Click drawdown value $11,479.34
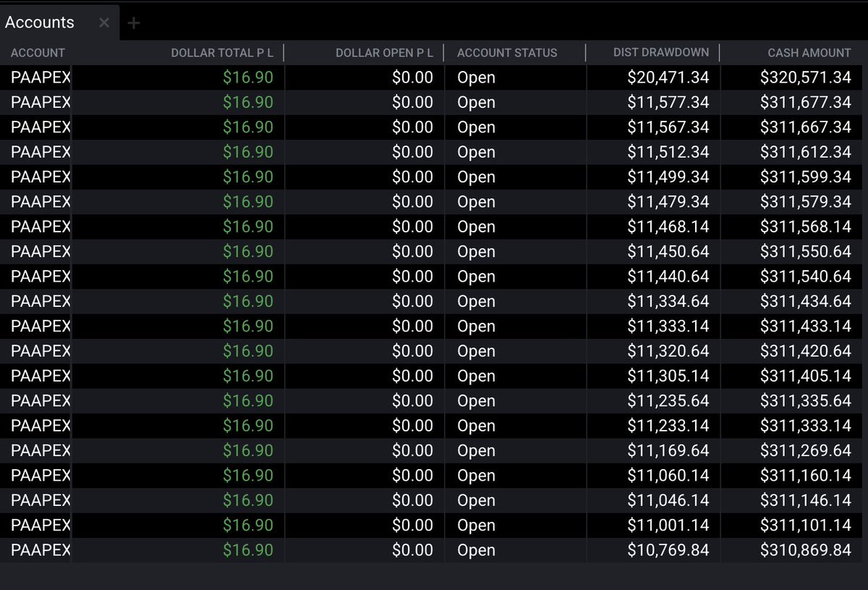868x590 pixels. coord(668,202)
